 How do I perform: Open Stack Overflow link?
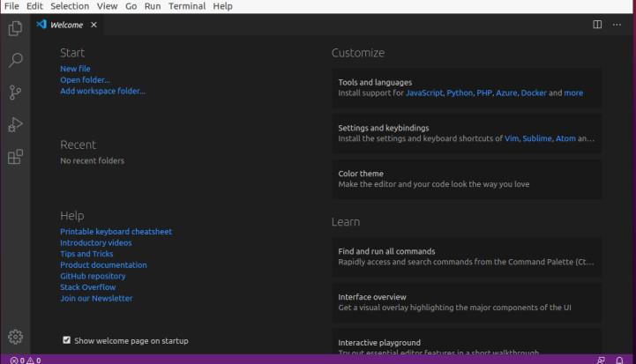tap(88, 287)
